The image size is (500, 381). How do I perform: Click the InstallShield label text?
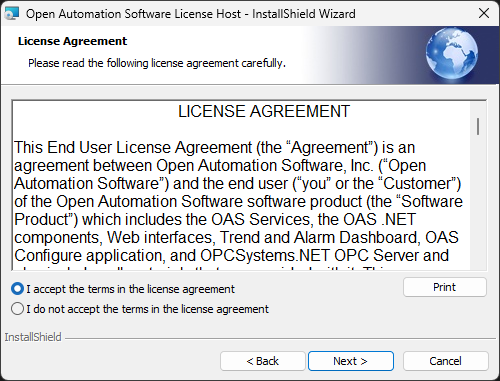[x=33, y=337]
